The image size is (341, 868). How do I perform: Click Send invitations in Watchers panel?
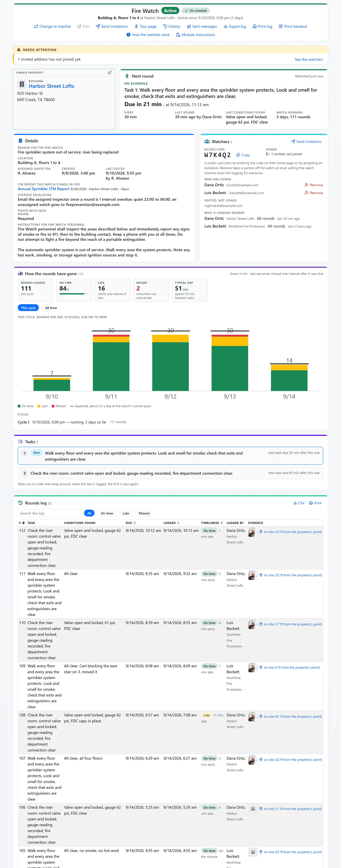point(306,142)
